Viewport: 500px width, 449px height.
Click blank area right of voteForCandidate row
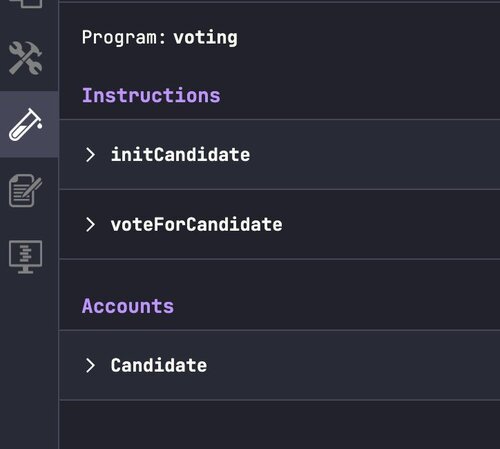click(390, 224)
